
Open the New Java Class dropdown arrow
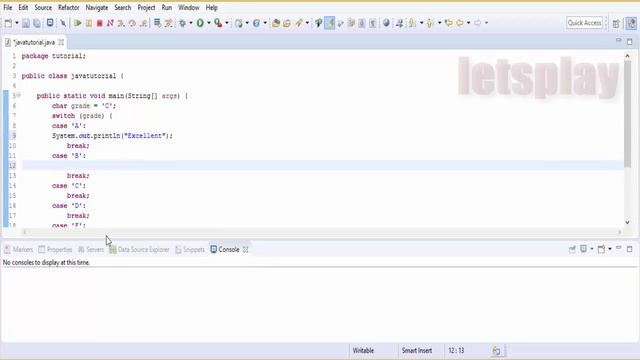tap(265, 23)
